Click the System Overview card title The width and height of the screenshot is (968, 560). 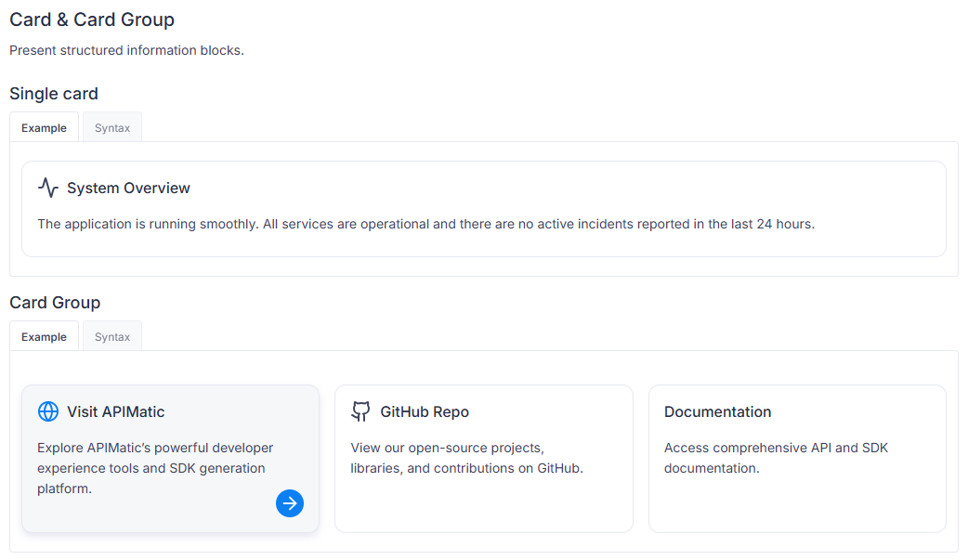pos(128,188)
